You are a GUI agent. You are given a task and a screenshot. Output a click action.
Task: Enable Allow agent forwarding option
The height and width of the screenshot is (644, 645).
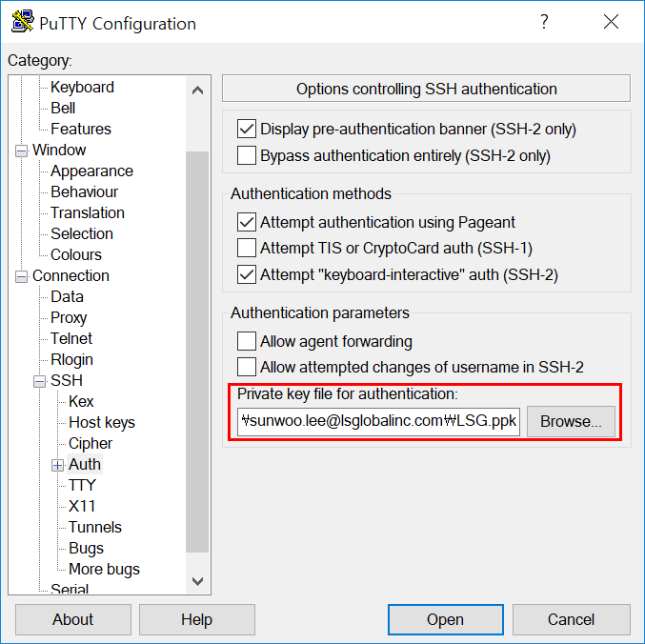click(247, 341)
